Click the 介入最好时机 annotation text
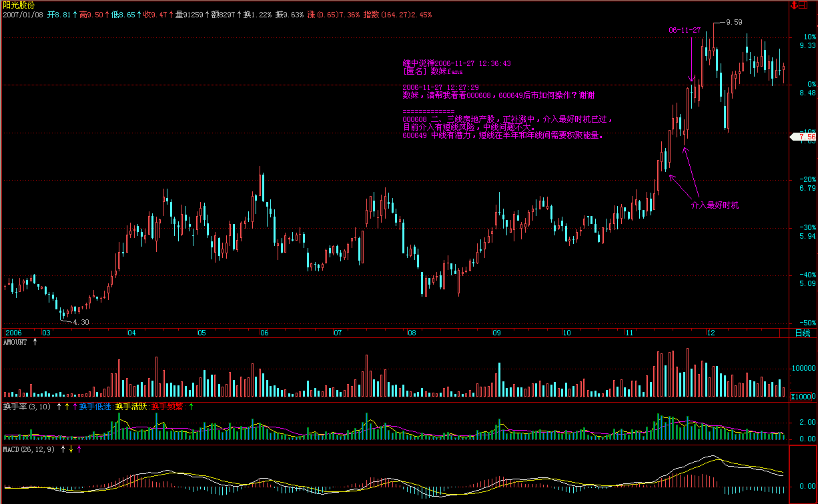Image resolution: width=818 pixels, height=504 pixels. point(715,205)
